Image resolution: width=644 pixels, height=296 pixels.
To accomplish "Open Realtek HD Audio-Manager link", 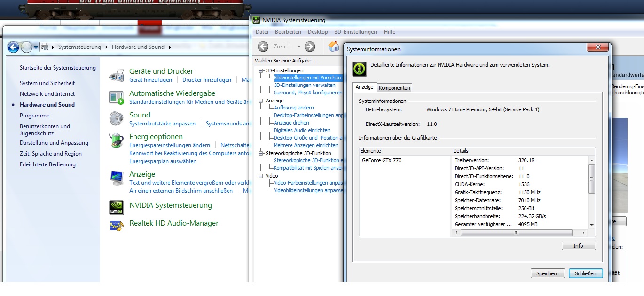I will (x=174, y=223).
